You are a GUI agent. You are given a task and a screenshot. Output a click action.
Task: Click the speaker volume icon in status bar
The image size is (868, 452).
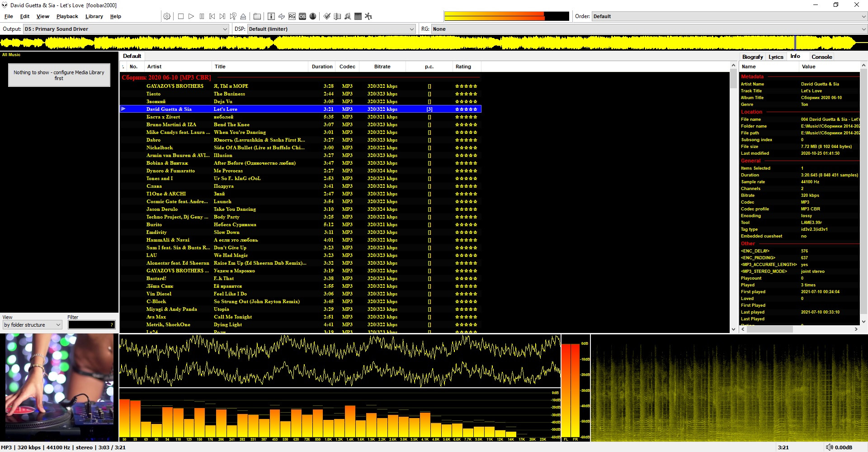click(x=829, y=447)
